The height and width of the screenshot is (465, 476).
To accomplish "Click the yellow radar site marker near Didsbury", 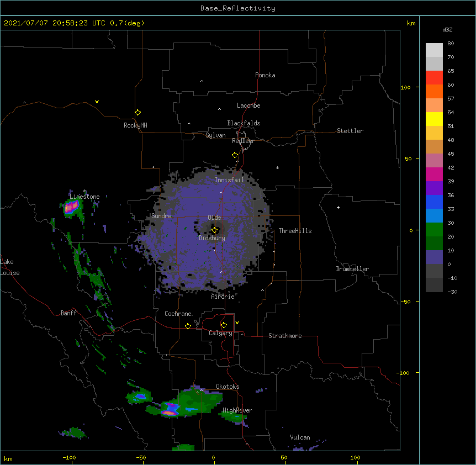I will (214, 230).
